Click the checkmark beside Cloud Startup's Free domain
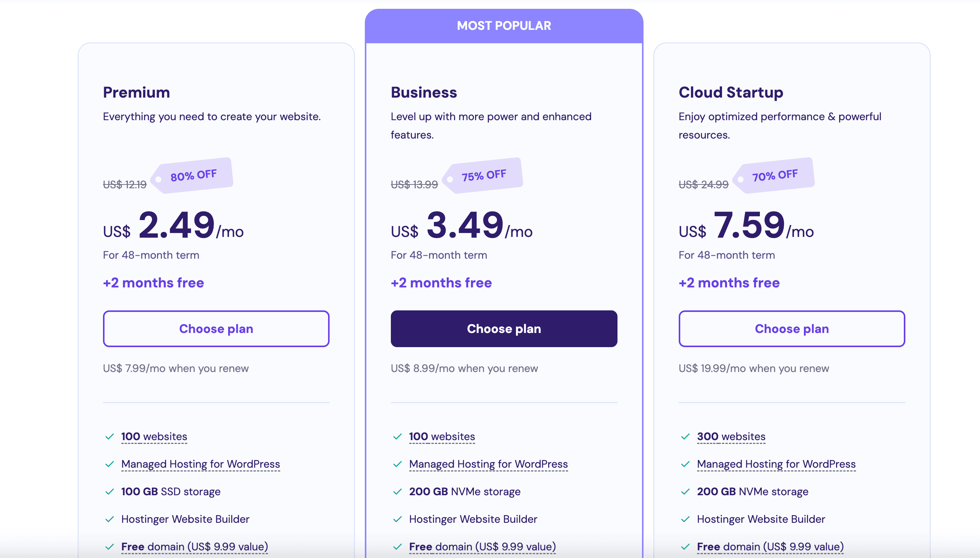Viewport: 980px width, 558px height. pyautogui.click(x=685, y=547)
